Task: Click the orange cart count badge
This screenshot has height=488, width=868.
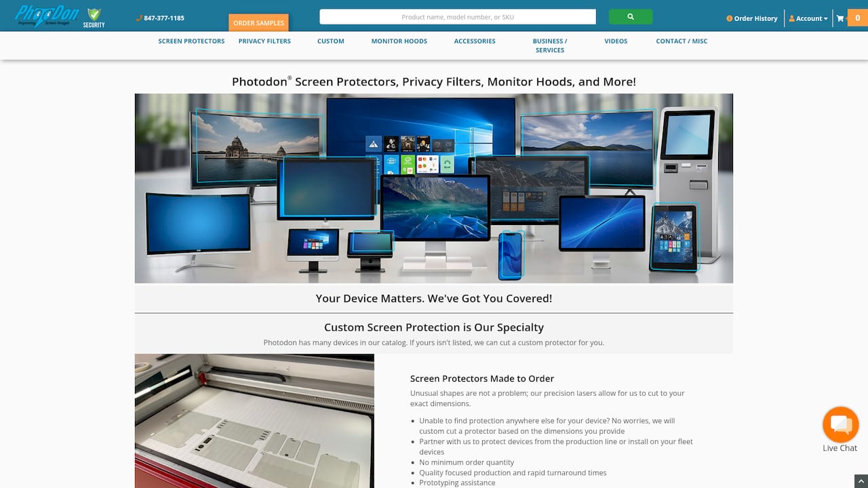Action: [x=857, y=18]
